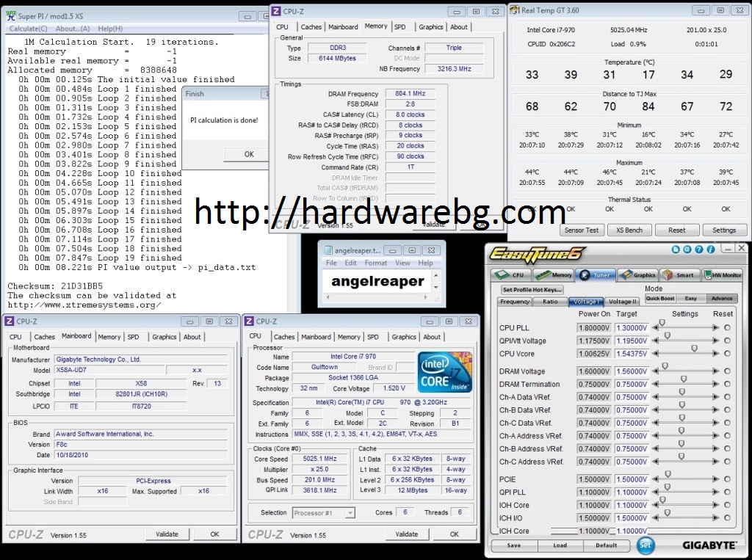752x560 pixels.
Task: Open the Voltage II tab in EasyTune6
Action: 622,302
